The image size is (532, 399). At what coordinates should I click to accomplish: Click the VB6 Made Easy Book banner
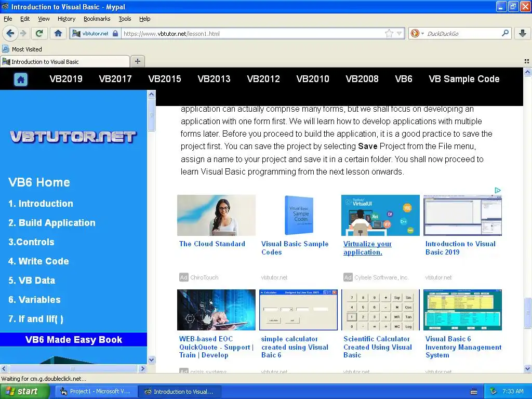click(x=73, y=340)
